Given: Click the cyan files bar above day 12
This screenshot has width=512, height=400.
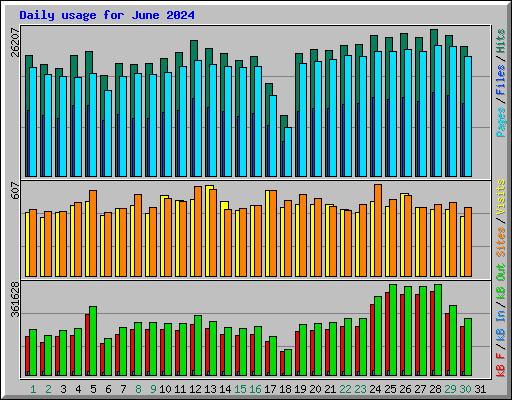Looking at the screenshot, I should coord(198,119).
